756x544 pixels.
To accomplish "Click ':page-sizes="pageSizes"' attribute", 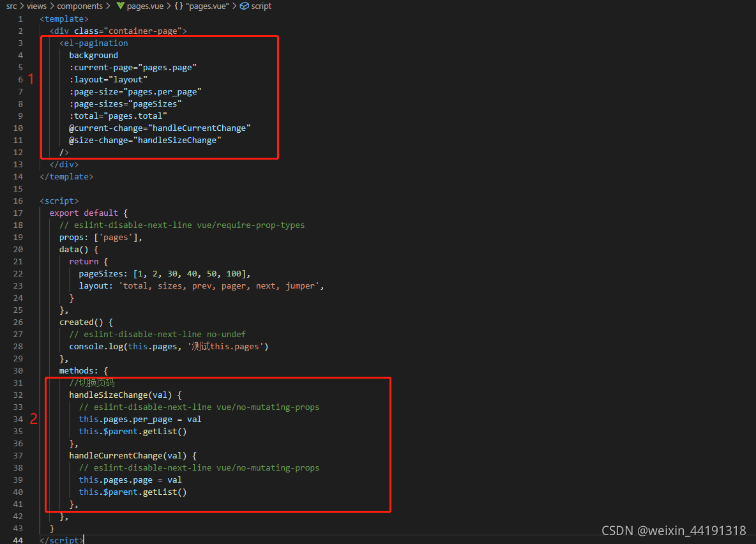I will [x=125, y=103].
